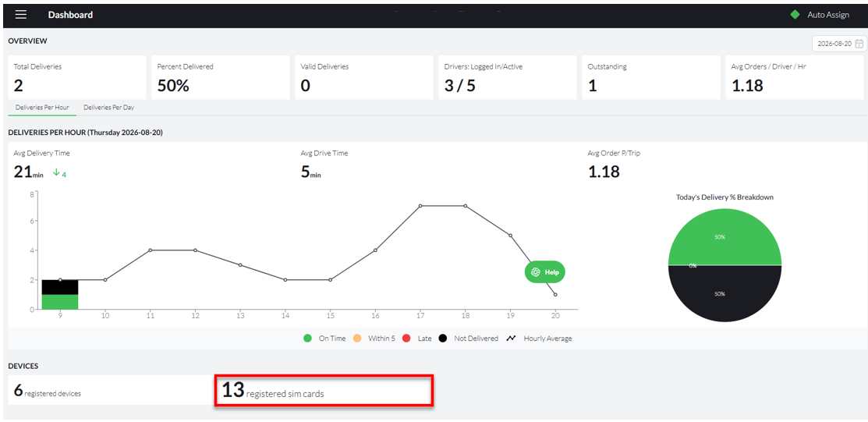Click the line data point at hour 11
The image size is (868, 422).
tap(150, 250)
